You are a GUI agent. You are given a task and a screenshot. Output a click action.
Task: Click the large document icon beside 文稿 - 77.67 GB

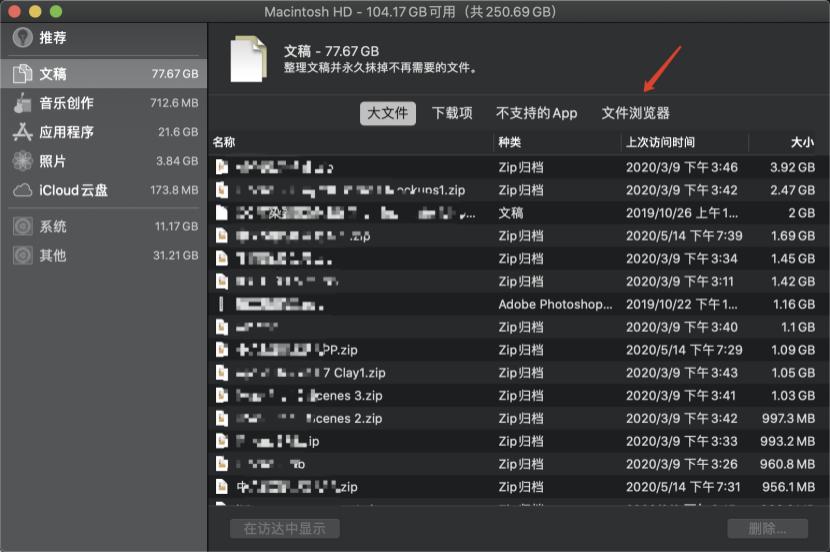(248, 59)
